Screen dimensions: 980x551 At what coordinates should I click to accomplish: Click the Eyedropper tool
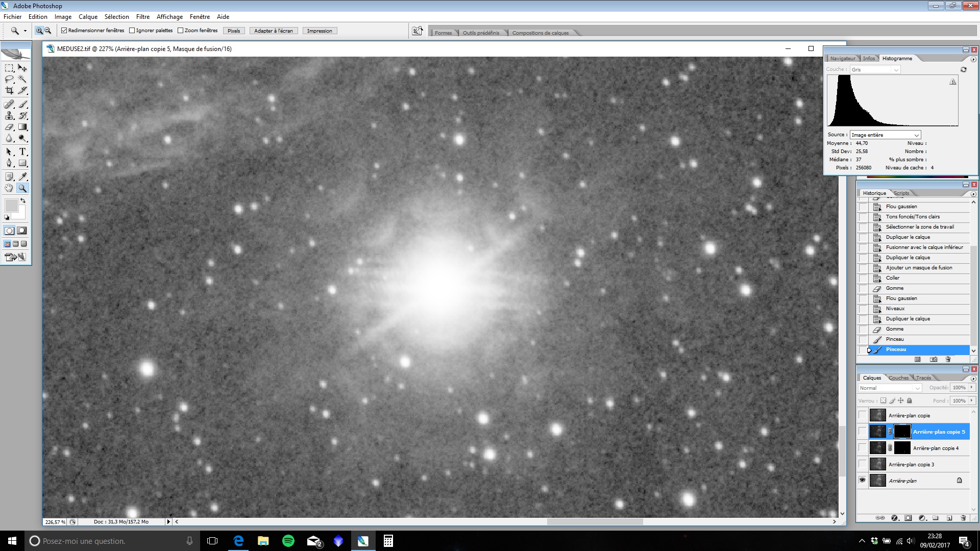point(22,177)
